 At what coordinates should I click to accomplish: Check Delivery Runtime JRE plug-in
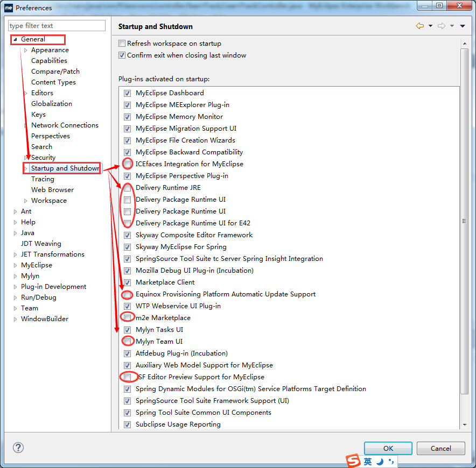point(128,188)
